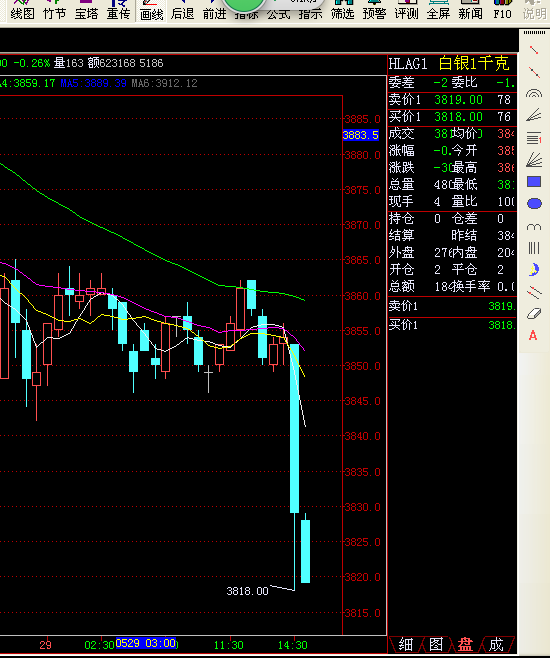Switch to the 细 detail tab
Screen dimensions: 550x658
[405, 644]
